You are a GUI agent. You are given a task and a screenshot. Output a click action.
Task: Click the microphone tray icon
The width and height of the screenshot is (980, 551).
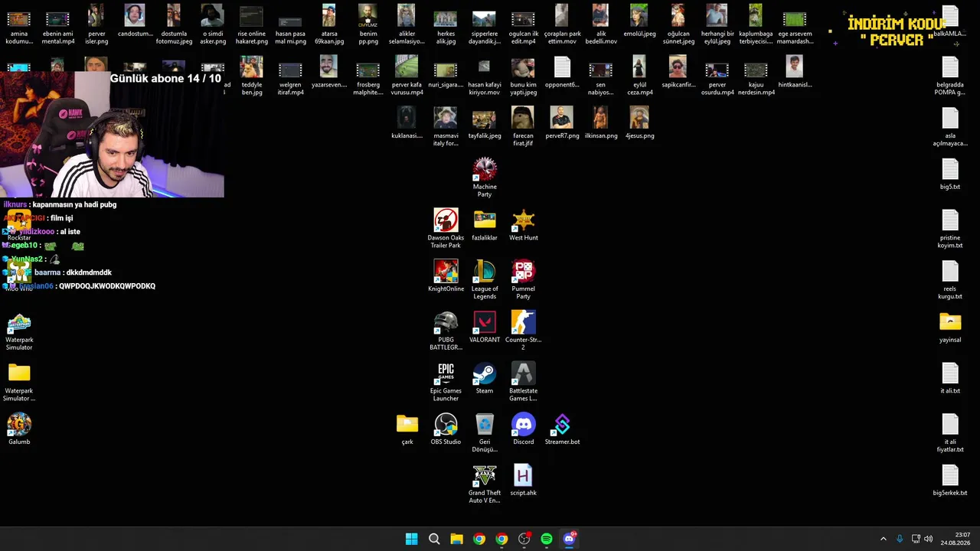click(x=900, y=539)
